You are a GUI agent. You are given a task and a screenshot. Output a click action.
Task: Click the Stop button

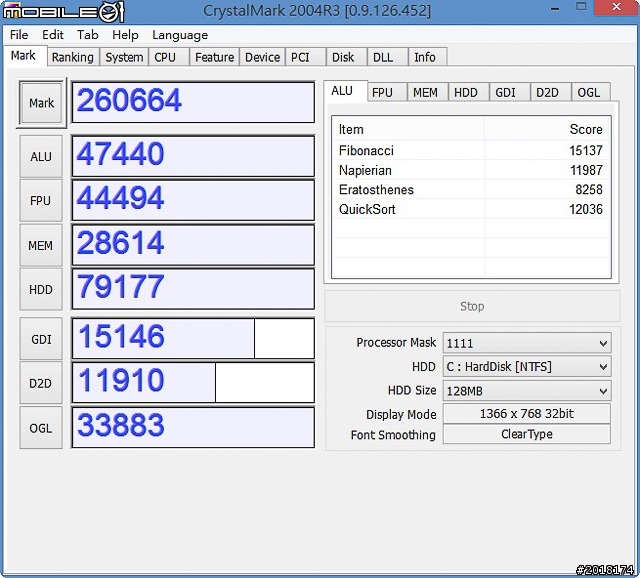tap(472, 306)
